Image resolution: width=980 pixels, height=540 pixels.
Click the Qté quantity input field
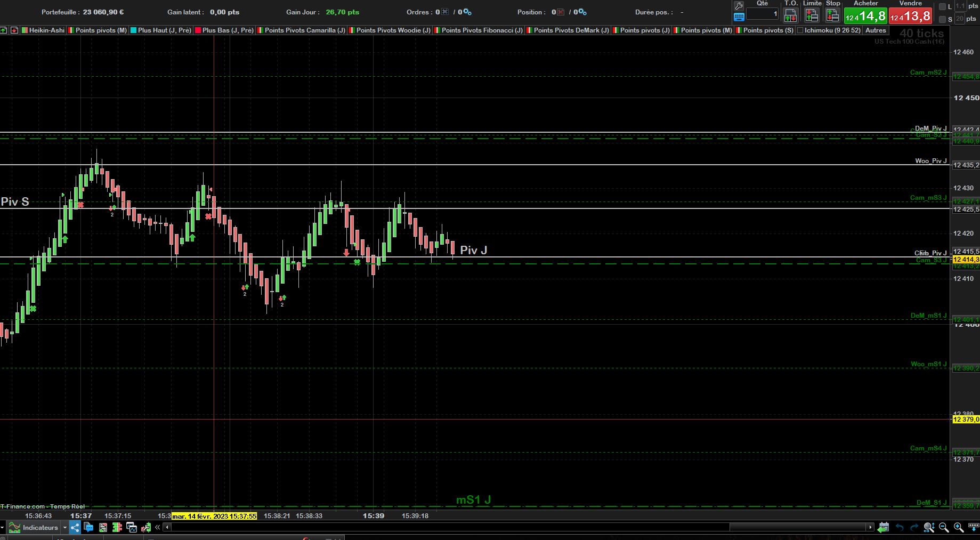coord(763,14)
